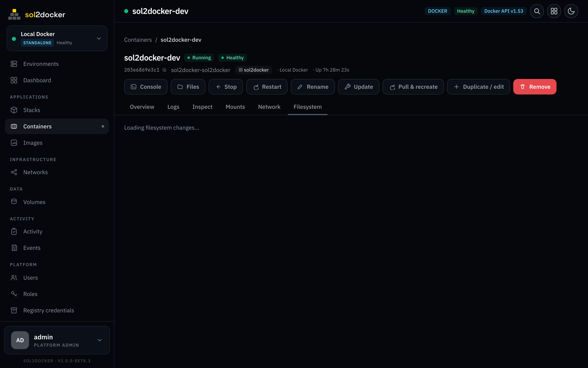The width and height of the screenshot is (588, 368).
Task: Switch to the Inspect tab
Action: [202, 107]
